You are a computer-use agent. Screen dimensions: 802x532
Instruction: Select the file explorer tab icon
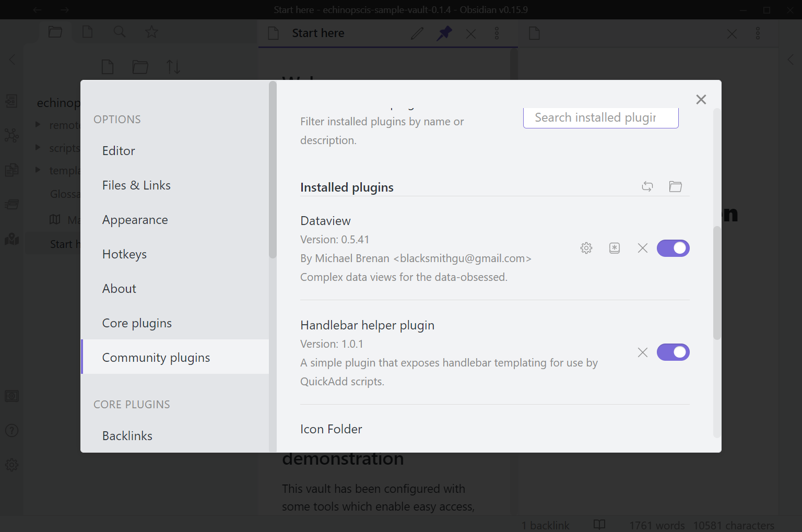[x=55, y=32]
